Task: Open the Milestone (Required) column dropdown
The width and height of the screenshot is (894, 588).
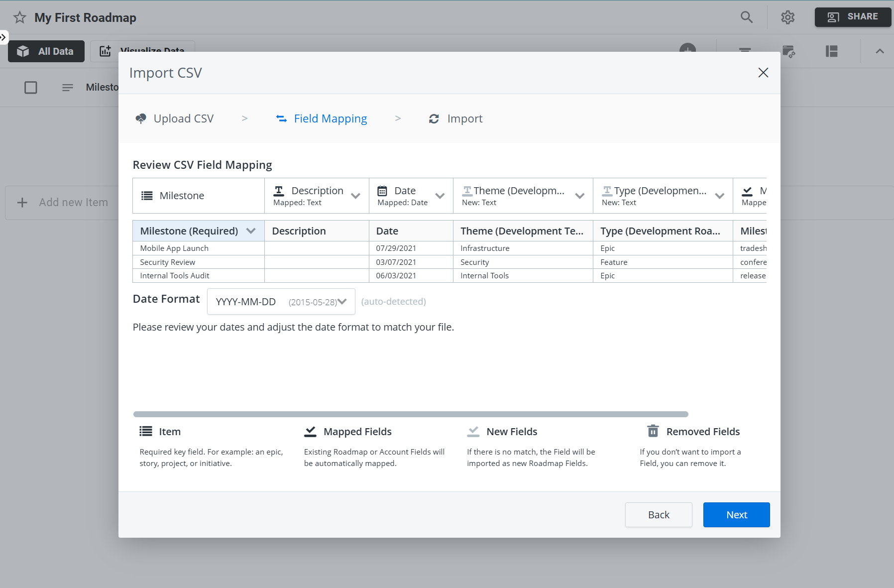Action: 252,231
